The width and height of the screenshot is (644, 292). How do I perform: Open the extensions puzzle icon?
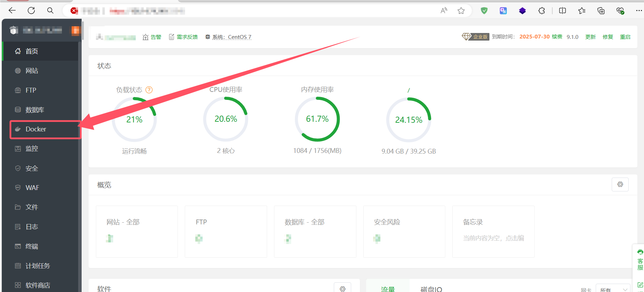542,11
